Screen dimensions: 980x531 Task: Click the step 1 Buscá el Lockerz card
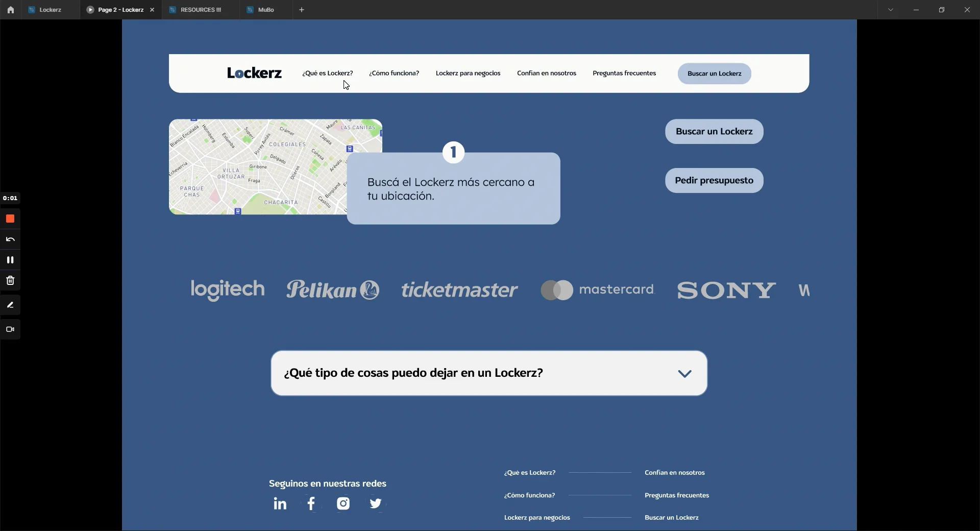[454, 188]
